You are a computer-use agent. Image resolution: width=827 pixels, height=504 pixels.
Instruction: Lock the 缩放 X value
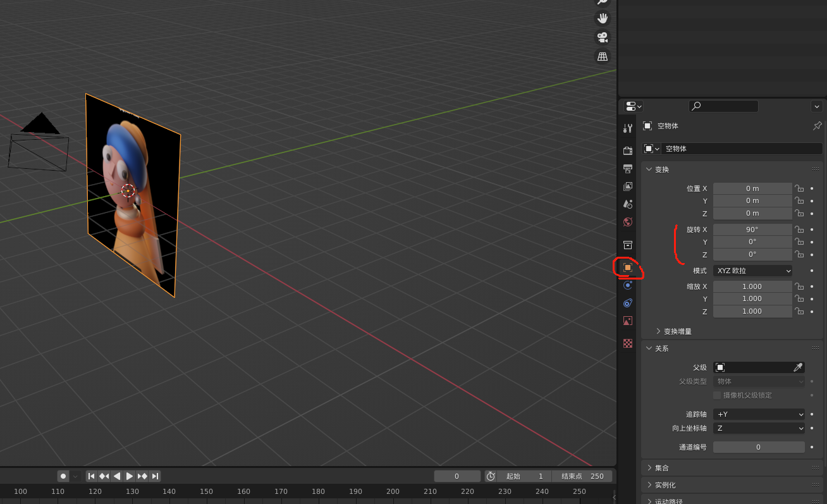point(799,286)
